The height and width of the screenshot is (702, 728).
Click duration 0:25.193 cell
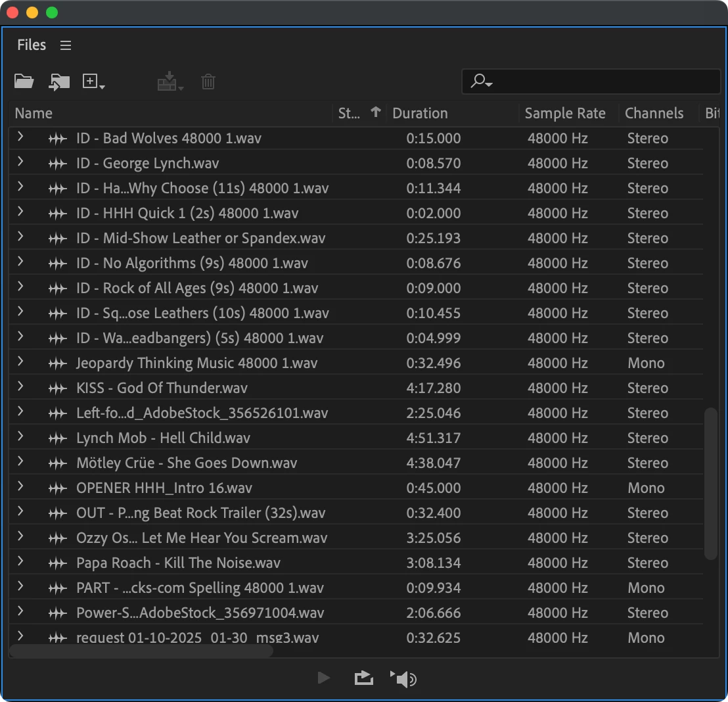click(x=433, y=238)
